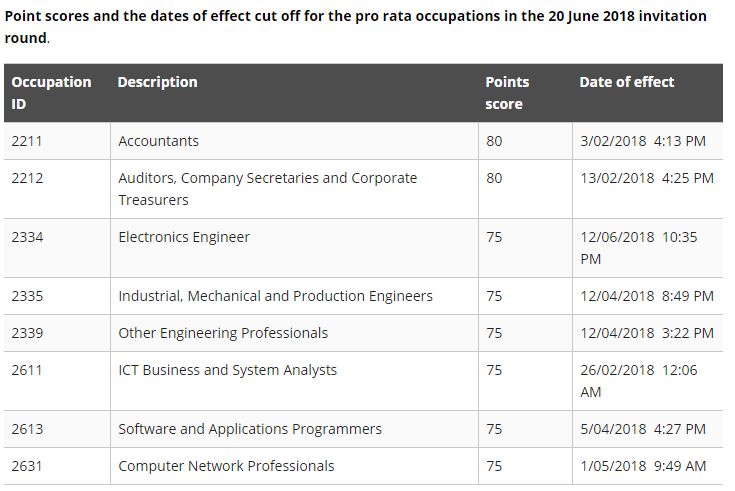The width and height of the screenshot is (735, 491).
Task: Click Auditors, Company Secretaries and Corporate Treasurers text
Action: click(268, 189)
